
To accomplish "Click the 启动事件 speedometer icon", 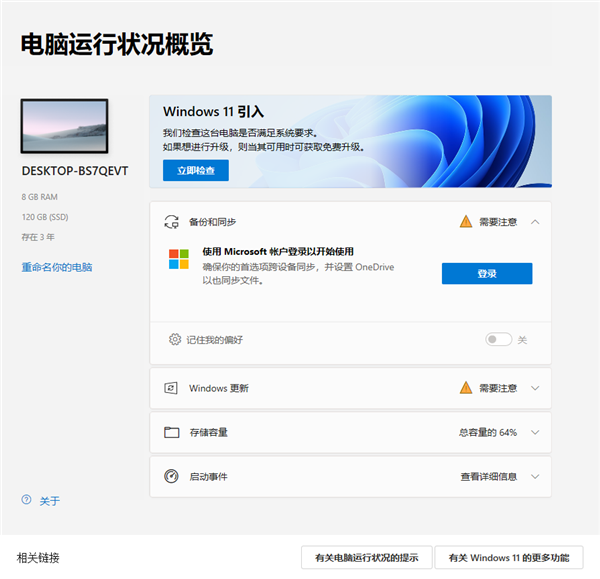I will coord(171,476).
